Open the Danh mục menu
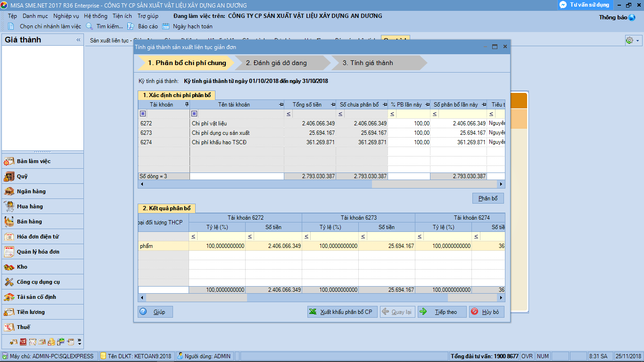 [35, 16]
